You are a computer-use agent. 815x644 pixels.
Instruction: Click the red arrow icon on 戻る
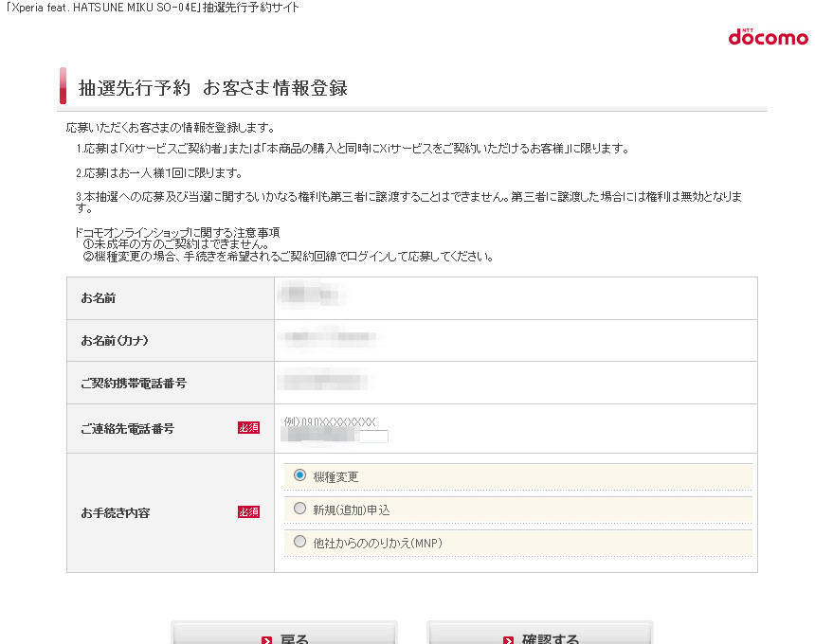tap(266, 640)
